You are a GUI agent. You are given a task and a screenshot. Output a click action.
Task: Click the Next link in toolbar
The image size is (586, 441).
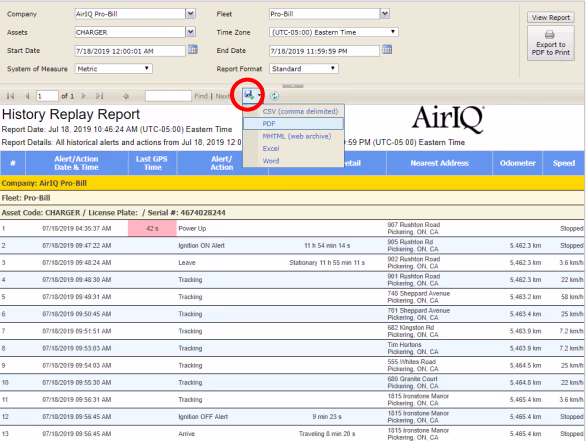point(222,96)
